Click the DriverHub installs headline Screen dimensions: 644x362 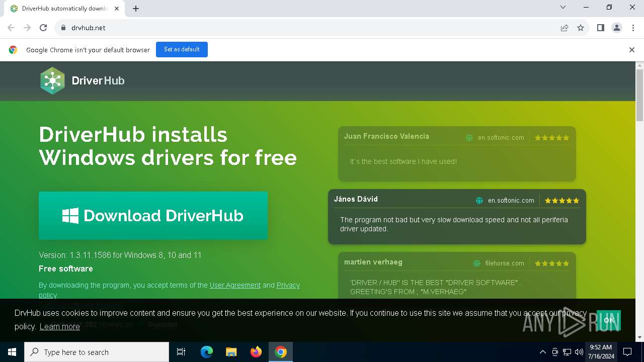pos(168,146)
